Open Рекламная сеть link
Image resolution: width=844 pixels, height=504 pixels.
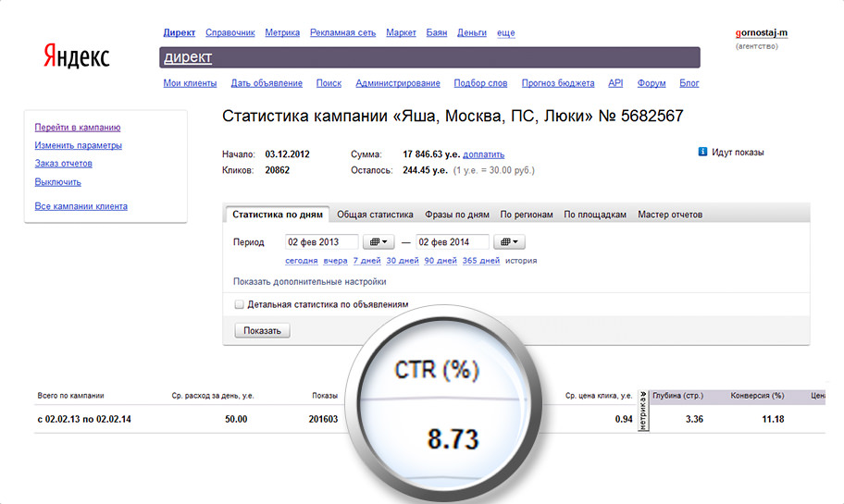point(342,32)
